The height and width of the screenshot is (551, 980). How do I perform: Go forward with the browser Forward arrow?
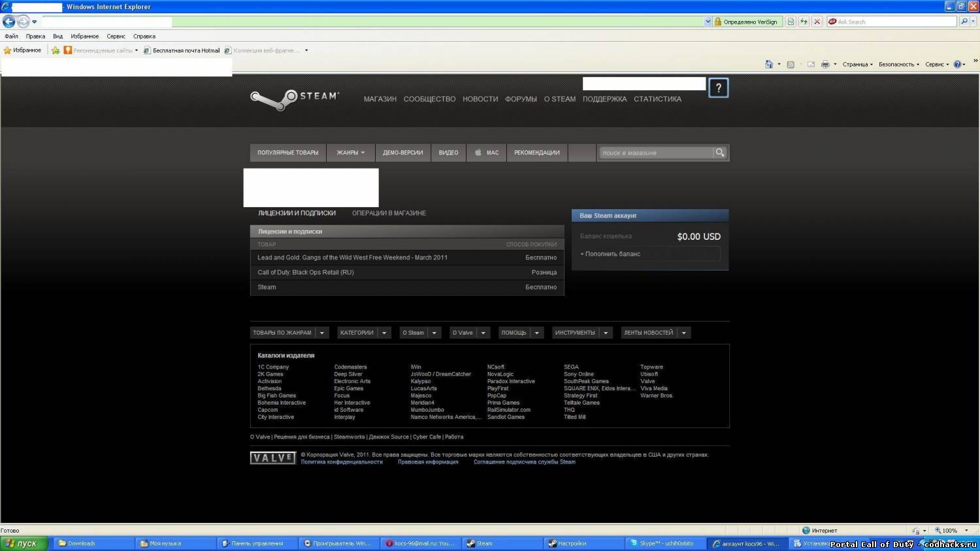(x=23, y=22)
